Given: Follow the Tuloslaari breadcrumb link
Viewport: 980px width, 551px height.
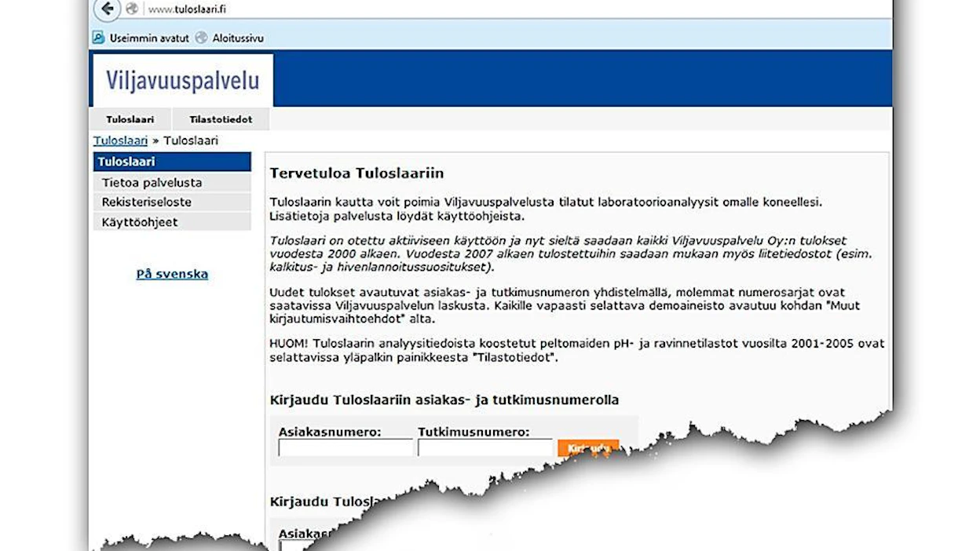Looking at the screenshot, I should tap(120, 140).
